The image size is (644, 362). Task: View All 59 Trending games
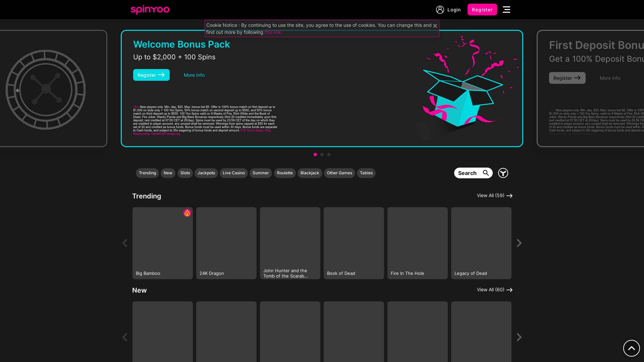[x=494, y=195]
